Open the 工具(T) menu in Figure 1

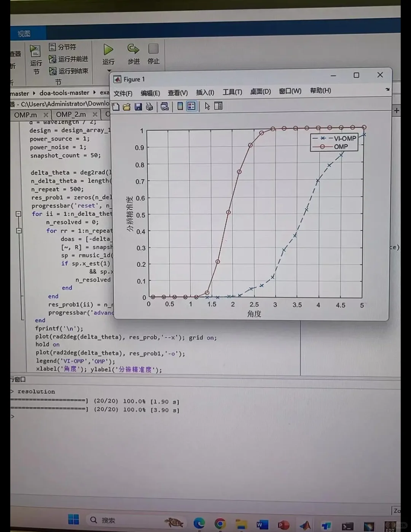point(232,92)
